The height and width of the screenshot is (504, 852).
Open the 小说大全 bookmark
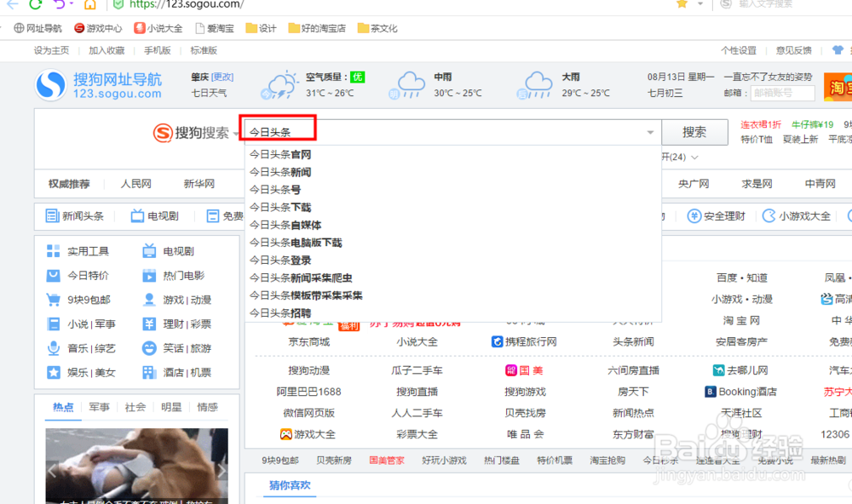(x=158, y=28)
